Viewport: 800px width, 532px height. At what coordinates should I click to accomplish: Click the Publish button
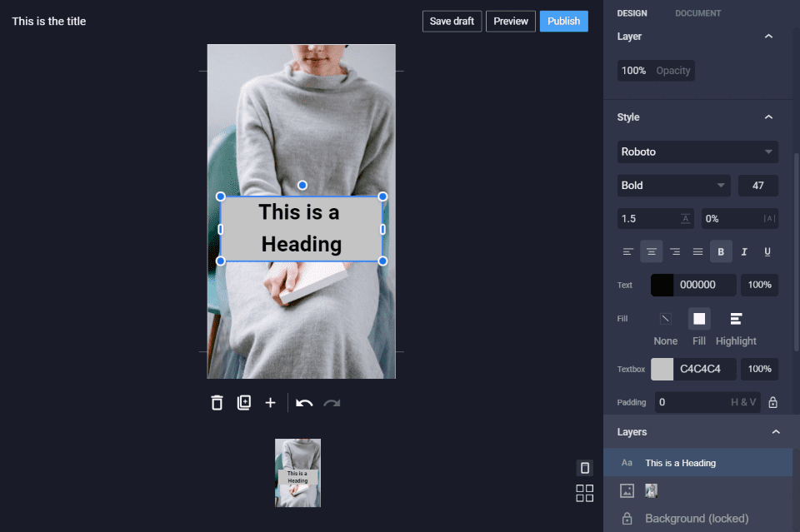click(x=563, y=21)
